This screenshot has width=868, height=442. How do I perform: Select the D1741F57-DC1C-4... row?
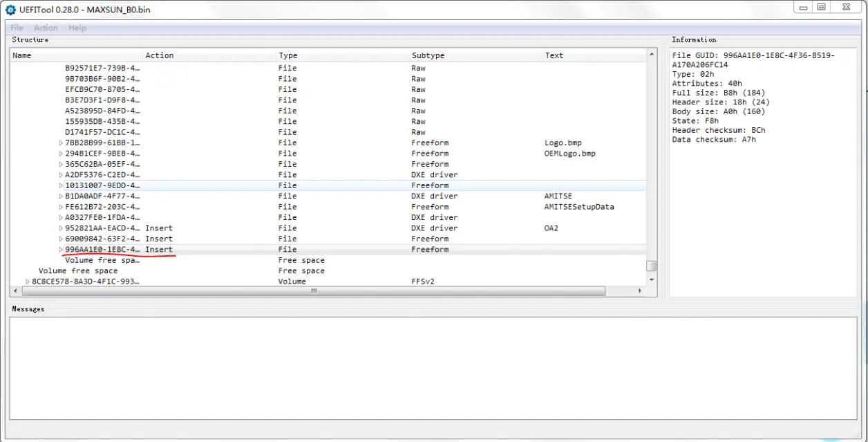pos(328,132)
